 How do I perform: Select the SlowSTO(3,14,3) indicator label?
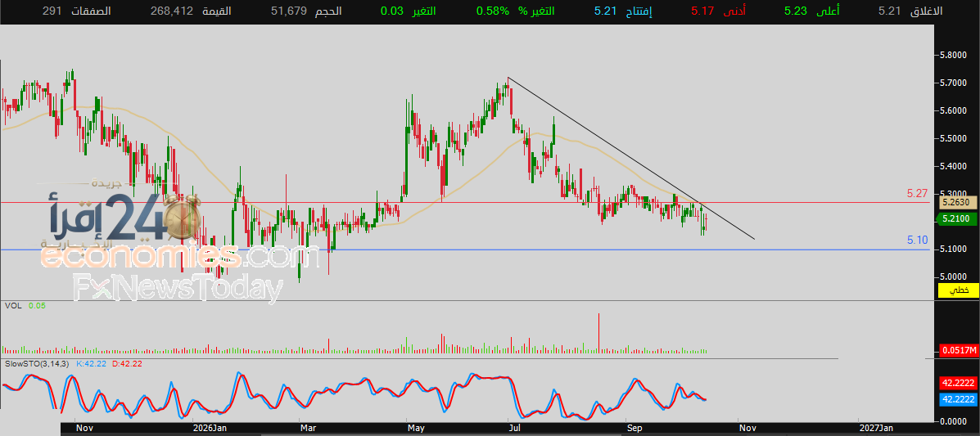tap(37, 363)
